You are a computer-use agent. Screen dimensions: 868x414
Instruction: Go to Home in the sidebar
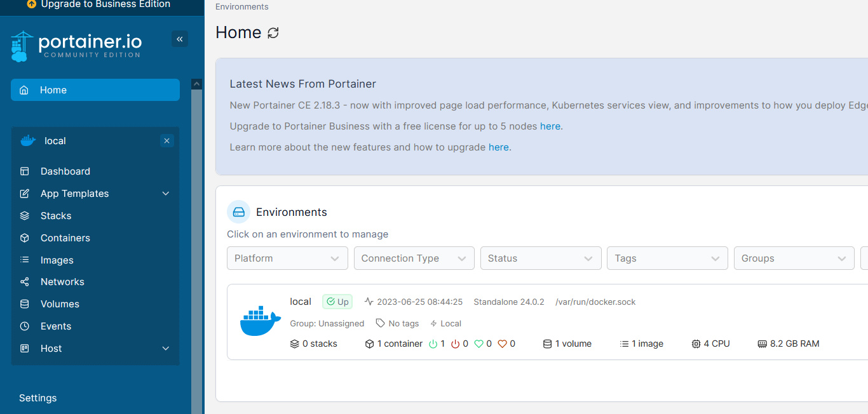(95, 90)
